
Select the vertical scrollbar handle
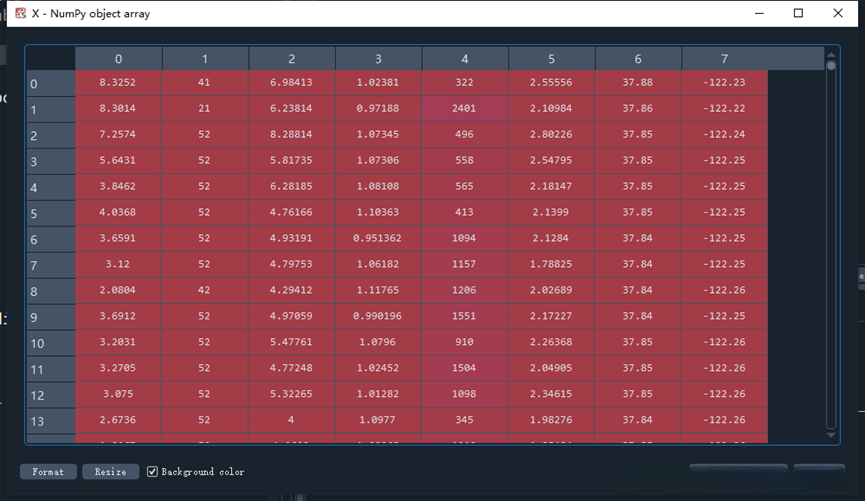(x=831, y=66)
